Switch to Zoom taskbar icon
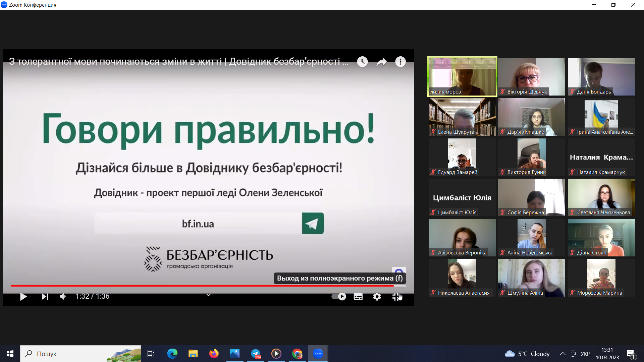 click(318, 354)
